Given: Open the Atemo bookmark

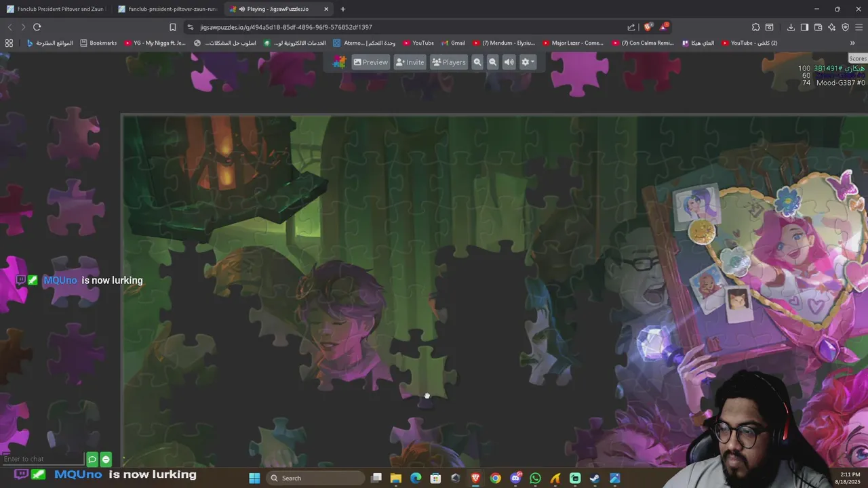Looking at the screenshot, I should coord(363,43).
